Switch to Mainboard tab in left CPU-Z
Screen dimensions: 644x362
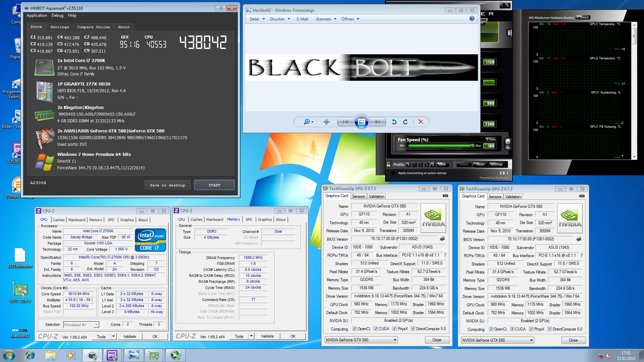click(x=77, y=220)
